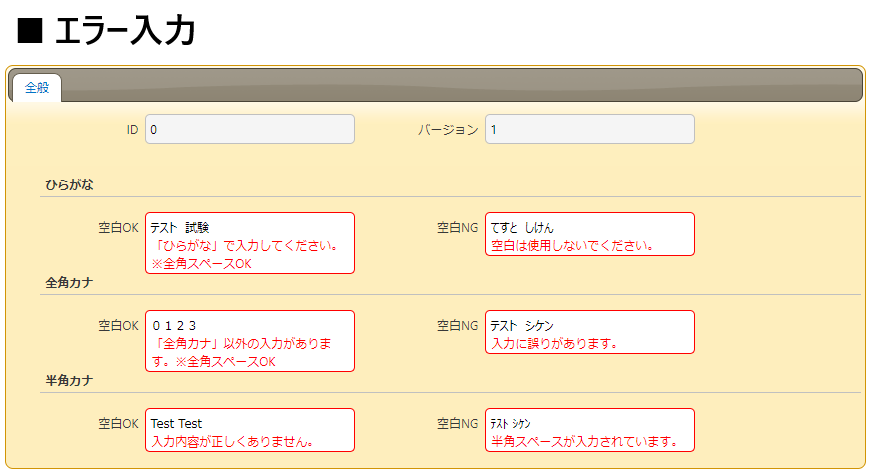Screen dimensions: 870x472
Task: Click the 空白NG label in the ひらがな section
Action: click(x=458, y=227)
